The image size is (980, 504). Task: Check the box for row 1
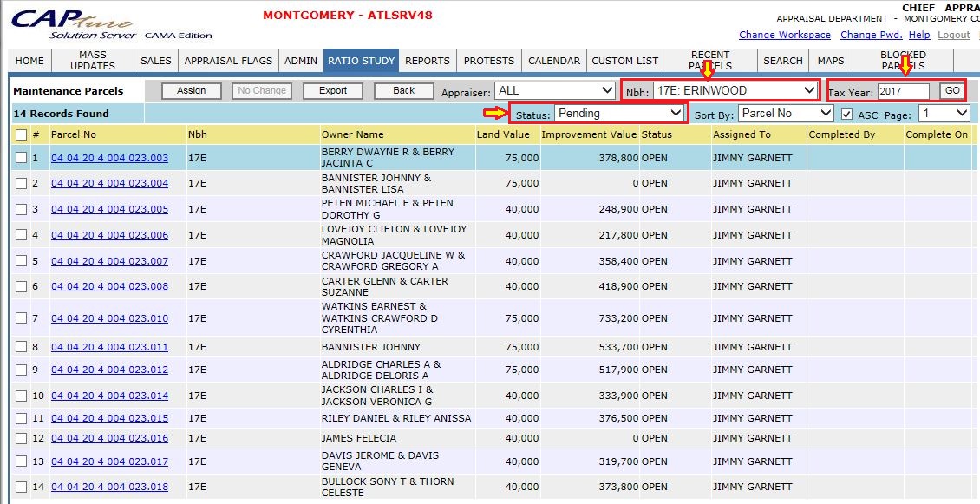[22, 158]
